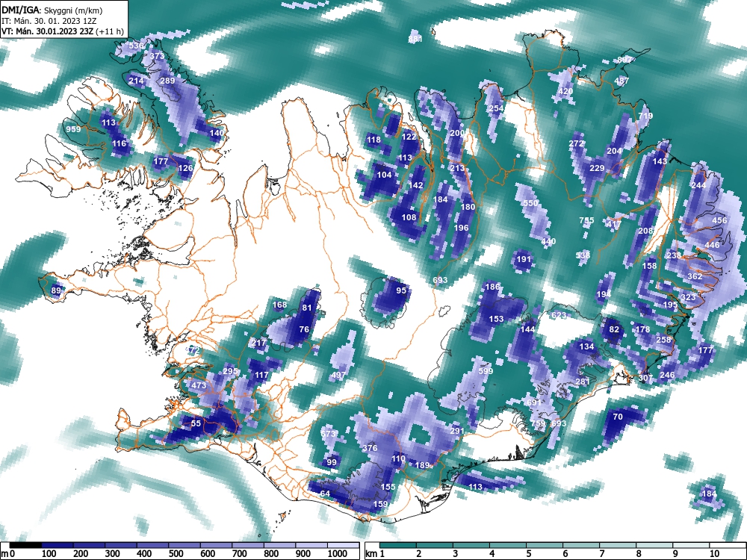Click the map value '376'
The image size is (747, 560).
pyautogui.click(x=370, y=447)
